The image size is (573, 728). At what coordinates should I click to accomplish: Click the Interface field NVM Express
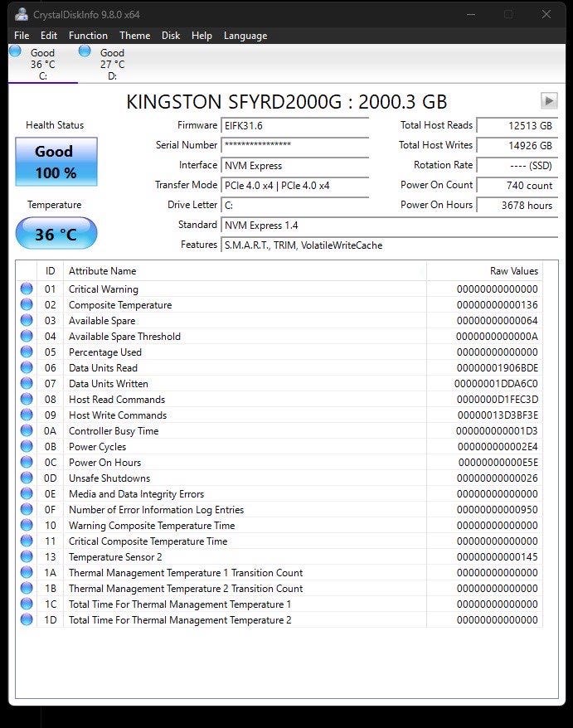click(295, 166)
